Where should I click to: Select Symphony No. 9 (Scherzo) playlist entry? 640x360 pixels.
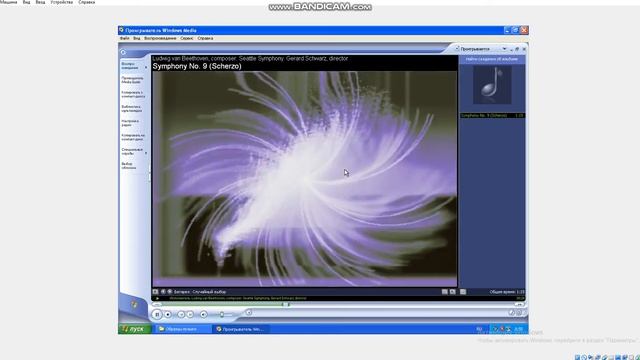point(492,116)
